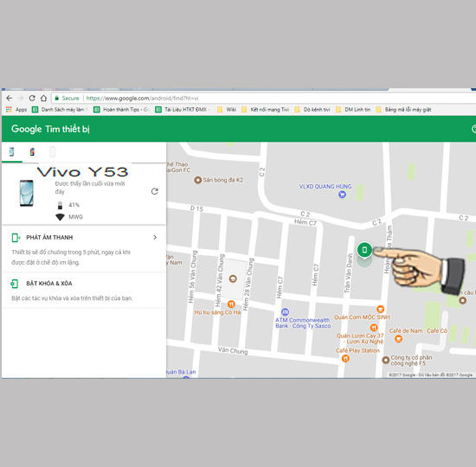Click the Sân bóng đá K2 place name
The width and height of the screenshot is (476, 467).
click(x=222, y=180)
